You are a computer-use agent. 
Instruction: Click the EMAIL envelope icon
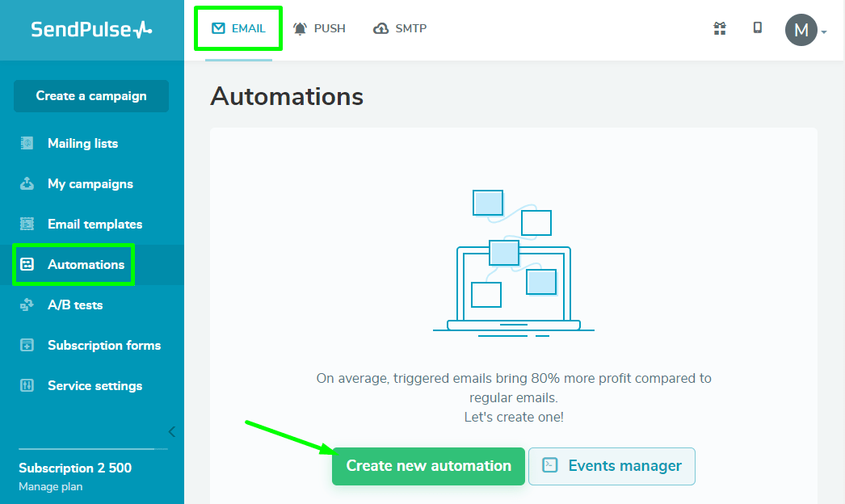pos(218,28)
